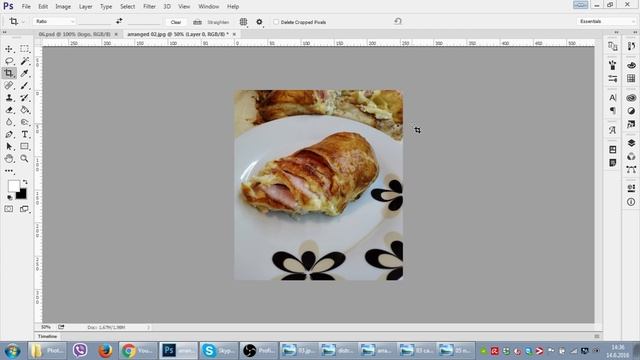Select the Brush tool
640x360 pixels.
click(24, 85)
